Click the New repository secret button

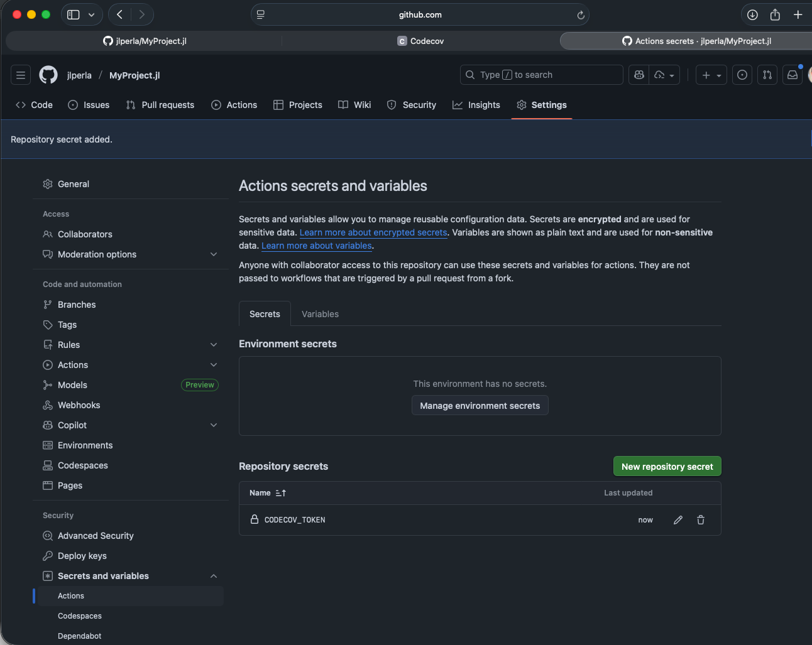pyautogui.click(x=667, y=467)
